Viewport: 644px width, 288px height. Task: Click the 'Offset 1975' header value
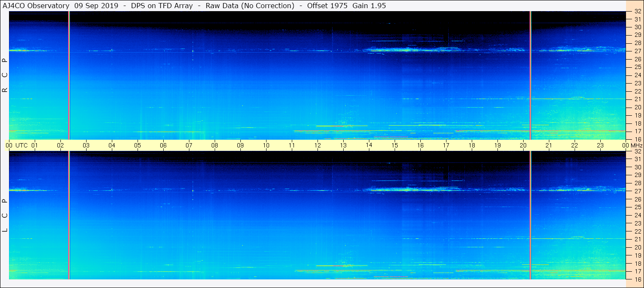pyautogui.click(x=327, y=6)
